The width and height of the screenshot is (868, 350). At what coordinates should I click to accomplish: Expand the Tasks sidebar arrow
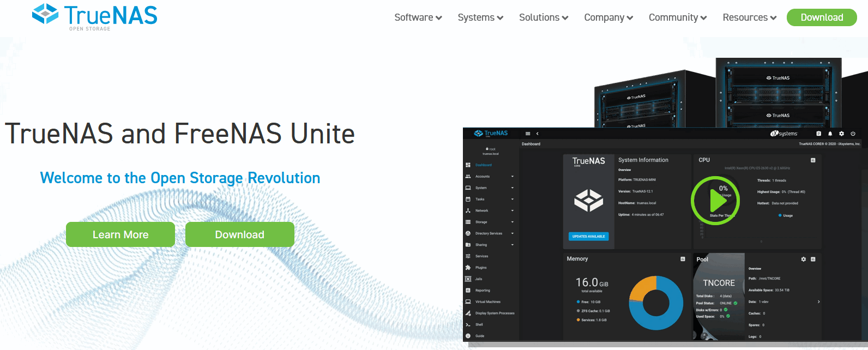[x=513, y=200]
